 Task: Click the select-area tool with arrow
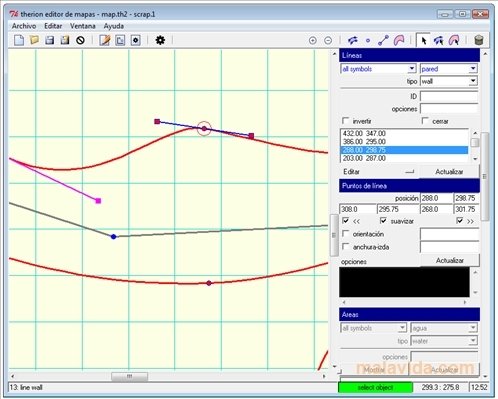(x=454, y=40)
